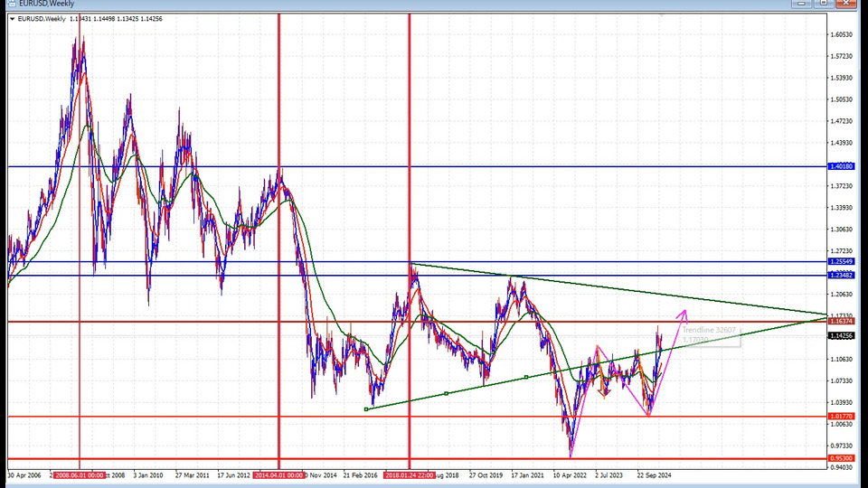
Task: Click the Trendline 32607 tooltip
Action: tap(710, 334)
